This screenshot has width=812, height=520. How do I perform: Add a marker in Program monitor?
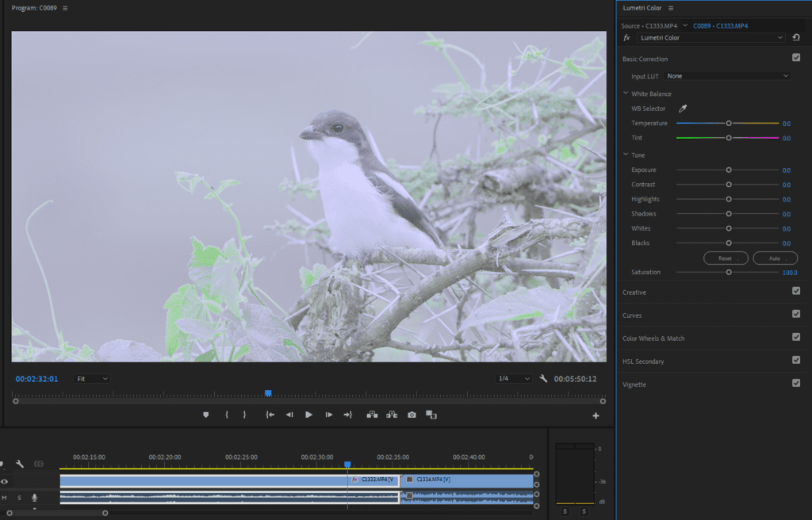[x=206, y=415]
